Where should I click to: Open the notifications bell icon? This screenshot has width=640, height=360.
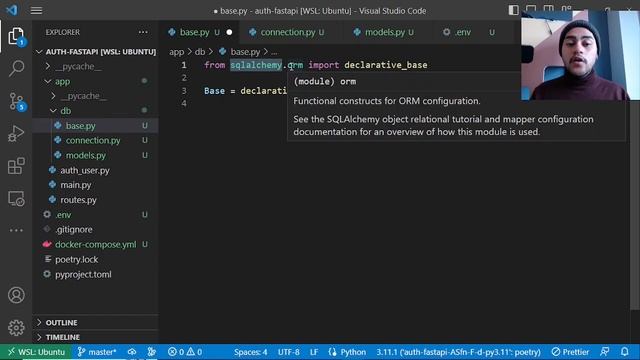[x=624, y=352]
